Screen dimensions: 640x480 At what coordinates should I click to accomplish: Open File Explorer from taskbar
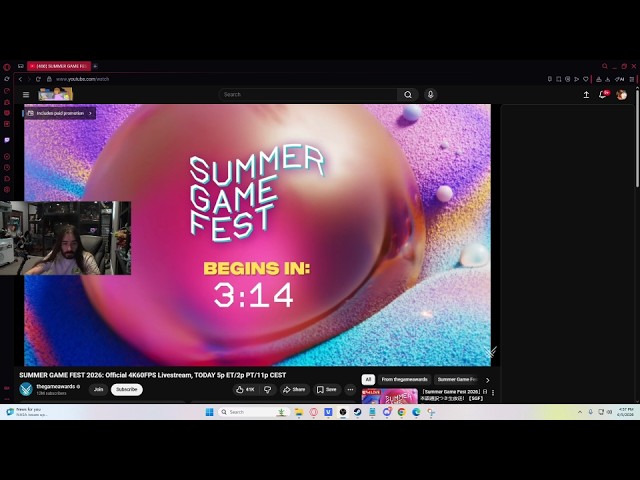click(299, 412)
